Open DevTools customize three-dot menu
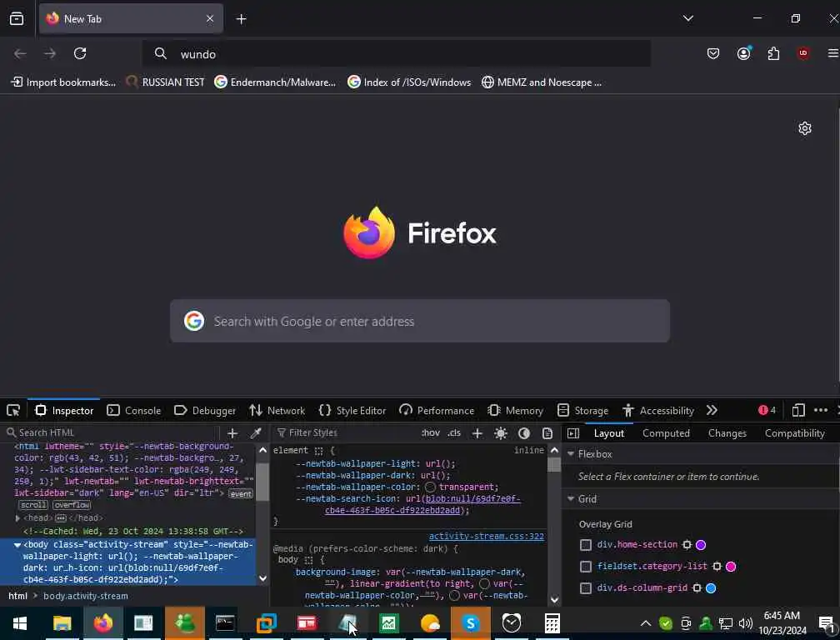840x640 pixels. (820, 410)
